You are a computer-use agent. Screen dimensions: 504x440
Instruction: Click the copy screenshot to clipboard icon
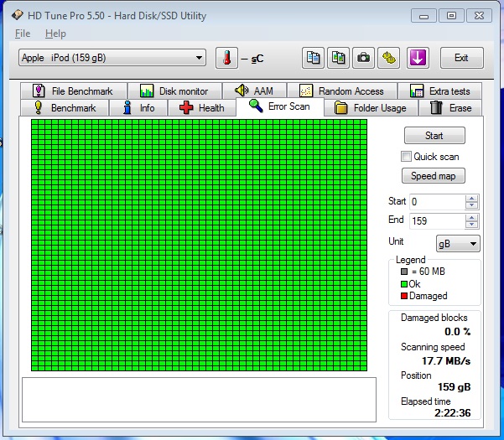[x=339, y=58]
